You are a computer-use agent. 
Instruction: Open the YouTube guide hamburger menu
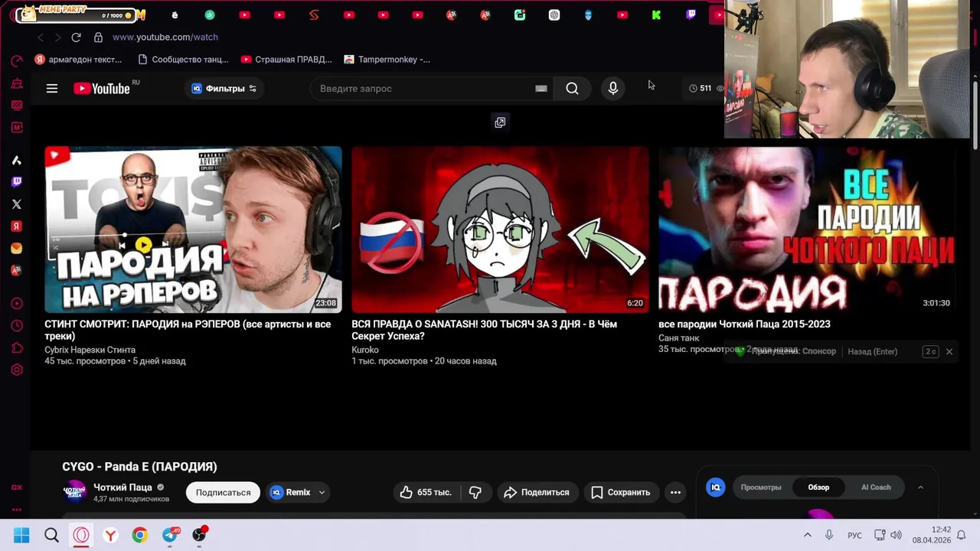(52, 89)
